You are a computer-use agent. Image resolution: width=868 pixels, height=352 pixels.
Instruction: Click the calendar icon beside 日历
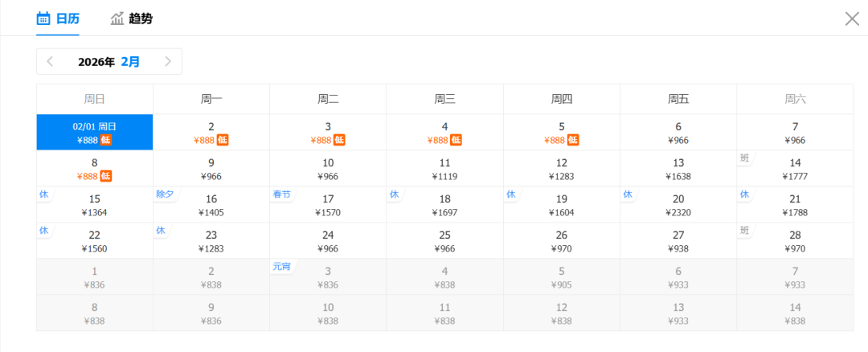(x=44, y=18)
